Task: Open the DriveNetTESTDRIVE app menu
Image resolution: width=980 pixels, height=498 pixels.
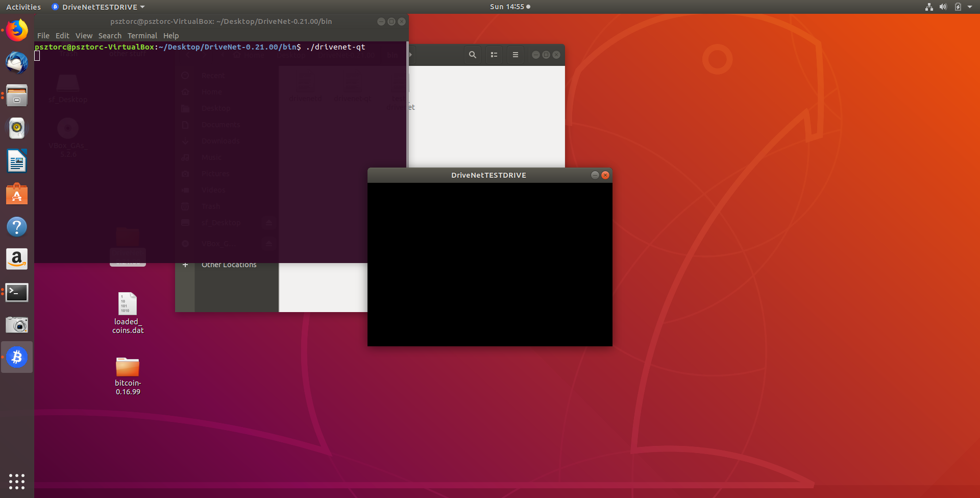Action: point(99,7)
